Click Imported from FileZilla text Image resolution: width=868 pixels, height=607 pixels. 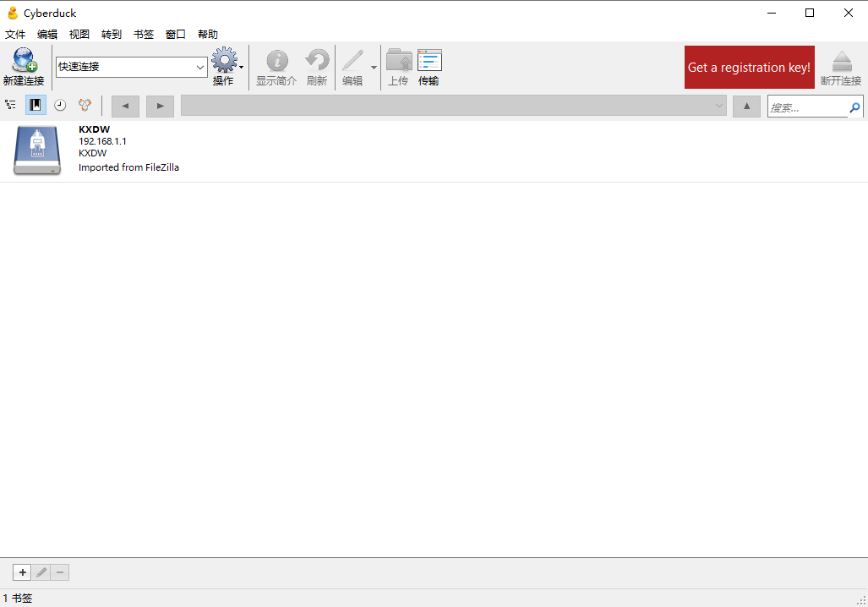(128, 167)
